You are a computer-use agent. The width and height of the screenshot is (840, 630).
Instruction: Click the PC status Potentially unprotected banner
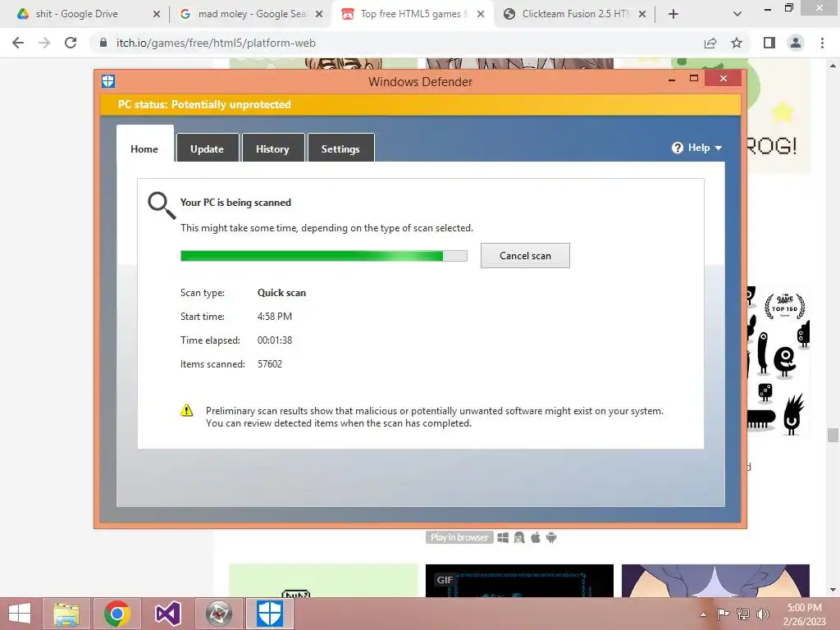(420, 104)
